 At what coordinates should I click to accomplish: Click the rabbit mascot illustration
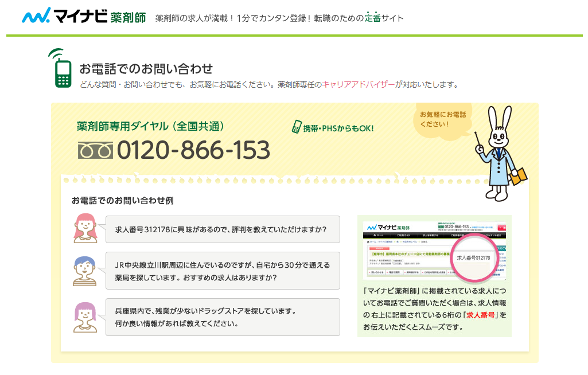pyautogui.click(x=500, y=153)
